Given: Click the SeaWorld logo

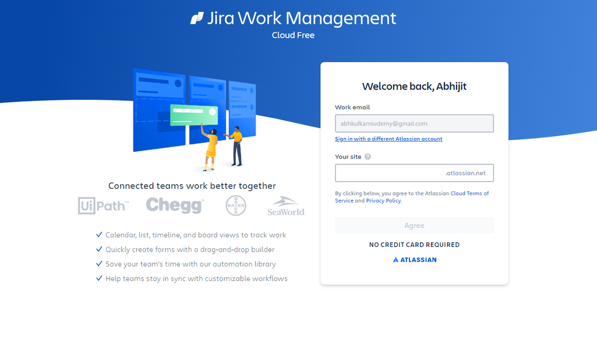Looking at the screenshot, I should coord(286,206).
